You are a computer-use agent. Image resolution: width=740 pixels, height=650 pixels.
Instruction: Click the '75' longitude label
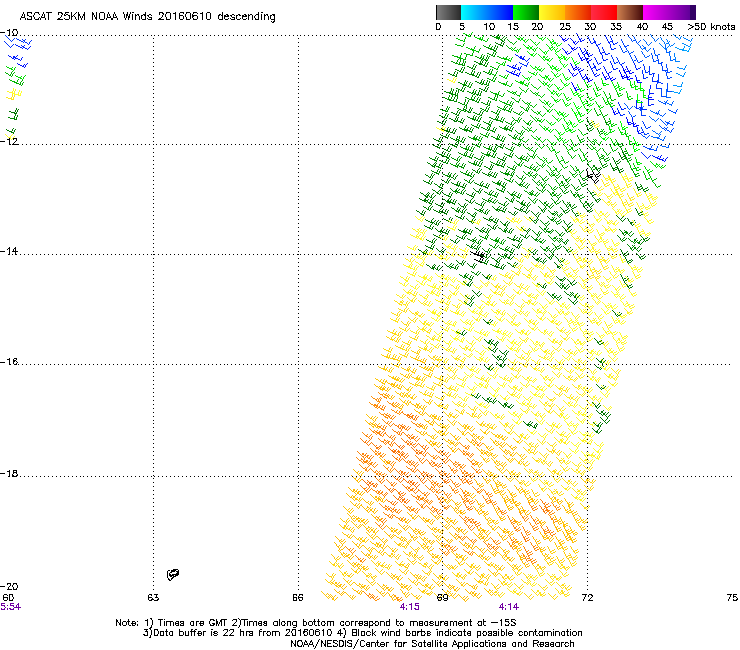(732, 598)
